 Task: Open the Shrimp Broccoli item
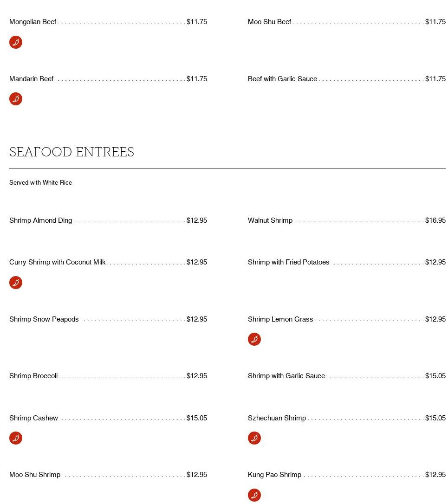coord(33,376)
